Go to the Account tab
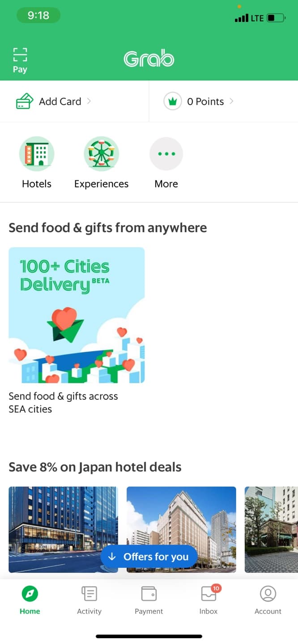Screen dimensions: 298x644 tap(268, 600)
